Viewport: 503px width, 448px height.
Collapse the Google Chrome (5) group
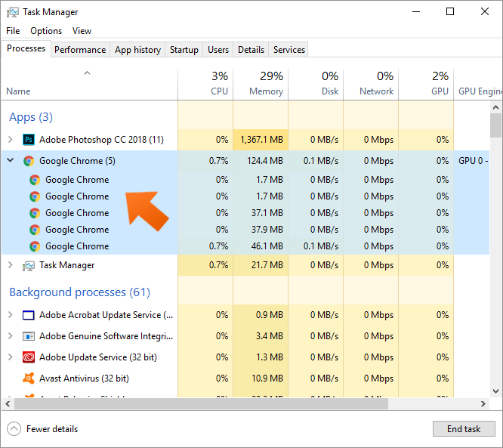pyautogui.click(x=11, y=160)
